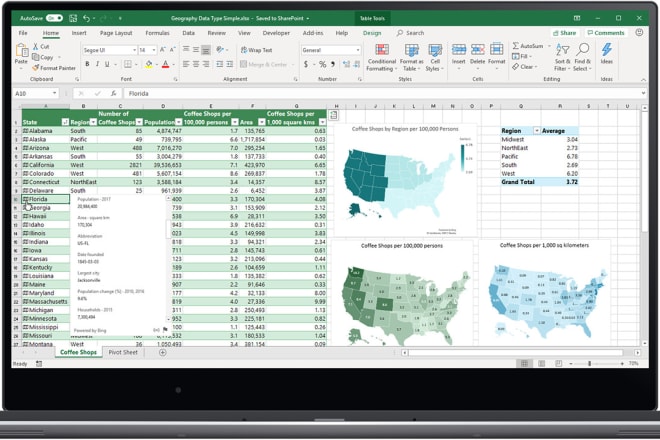Viewport: 660px width, 440px height.
Task: Click the Alabama cell
Action: [x=45, y=131]
